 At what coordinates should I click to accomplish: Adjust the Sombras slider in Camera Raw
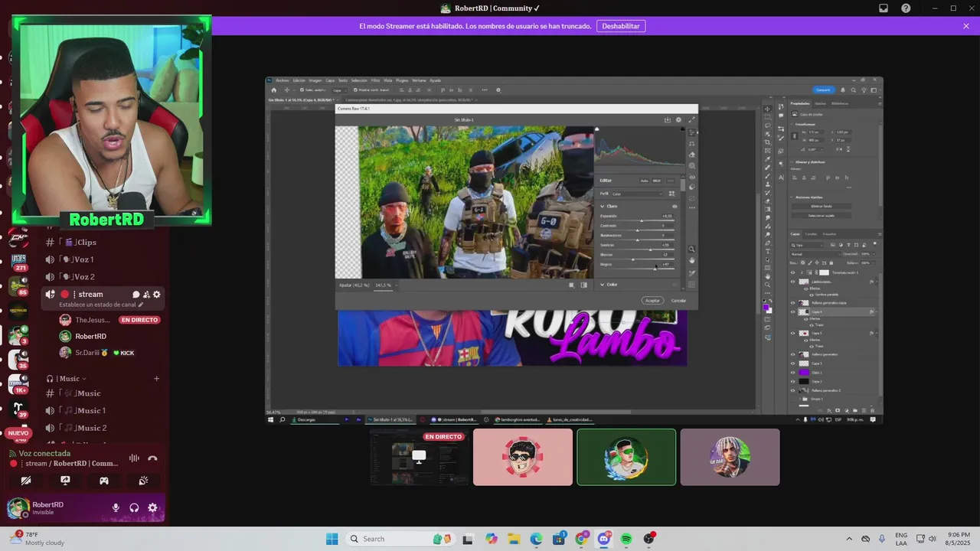(650, 249)
